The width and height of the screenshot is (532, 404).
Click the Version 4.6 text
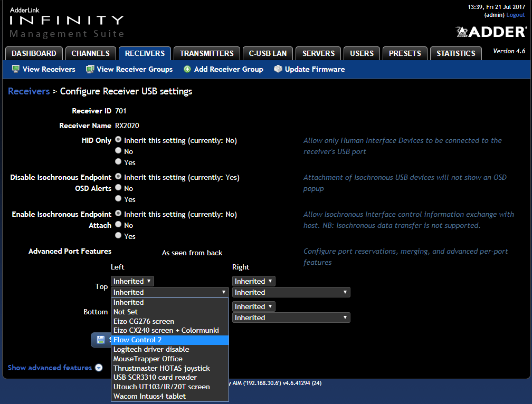point(509,51)
